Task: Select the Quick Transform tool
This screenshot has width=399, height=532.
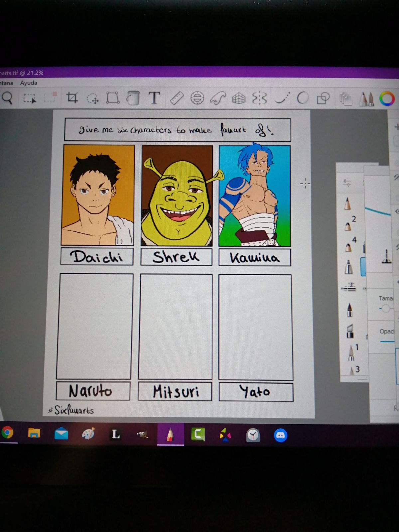Action: 92,98
